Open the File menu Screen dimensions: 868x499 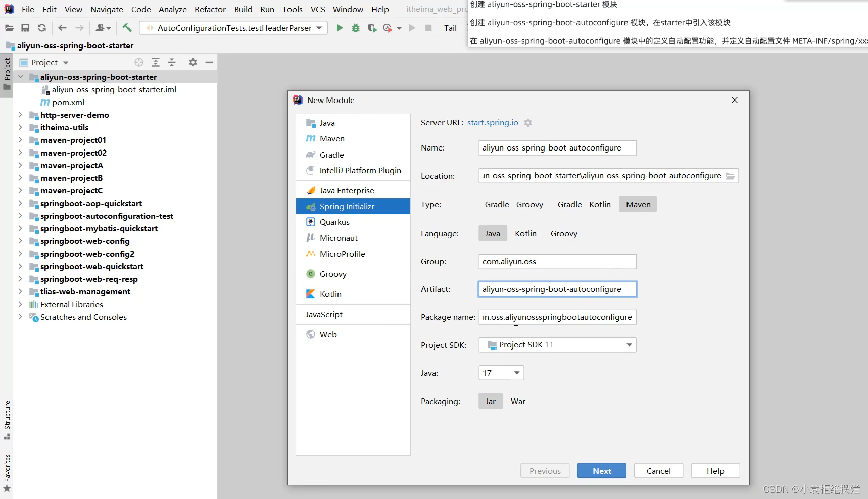(28, 9)
